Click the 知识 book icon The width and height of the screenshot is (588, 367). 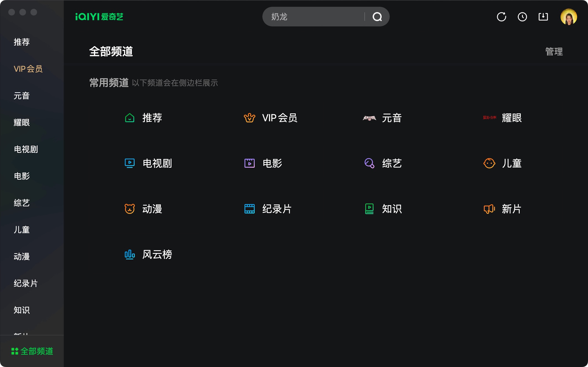tap(369, 209)
